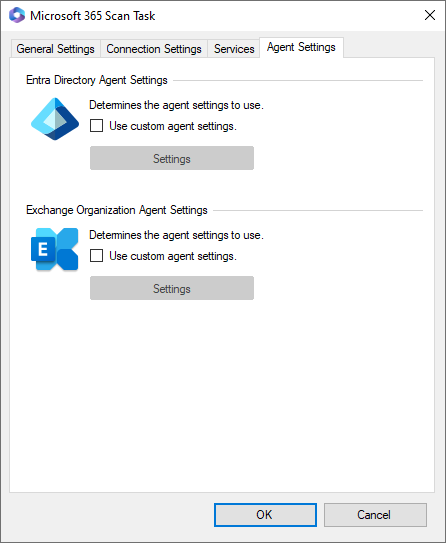Enable custom agent settings for Entra Directory
Screen dimensions: 446x543
(96, 126)
